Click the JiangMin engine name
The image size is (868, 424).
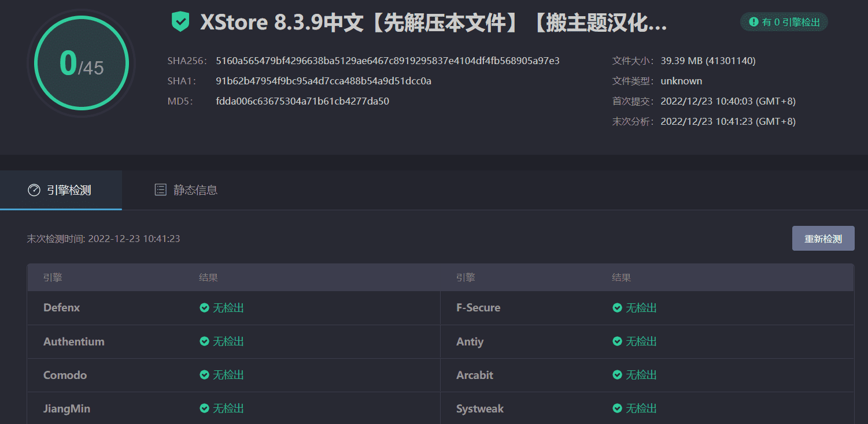pos(67,408)
